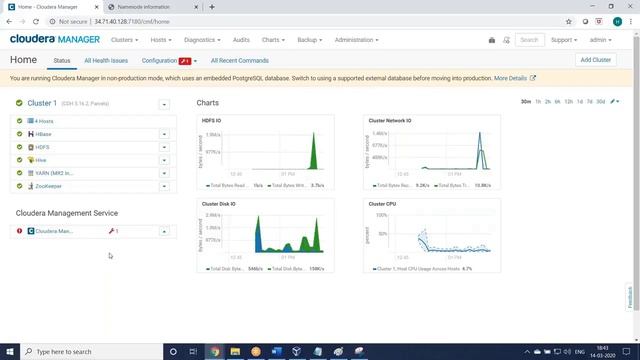The image size is (640, 360).
Task: Click the Cloudera Manager logo
Action: [x=55, y=39]
